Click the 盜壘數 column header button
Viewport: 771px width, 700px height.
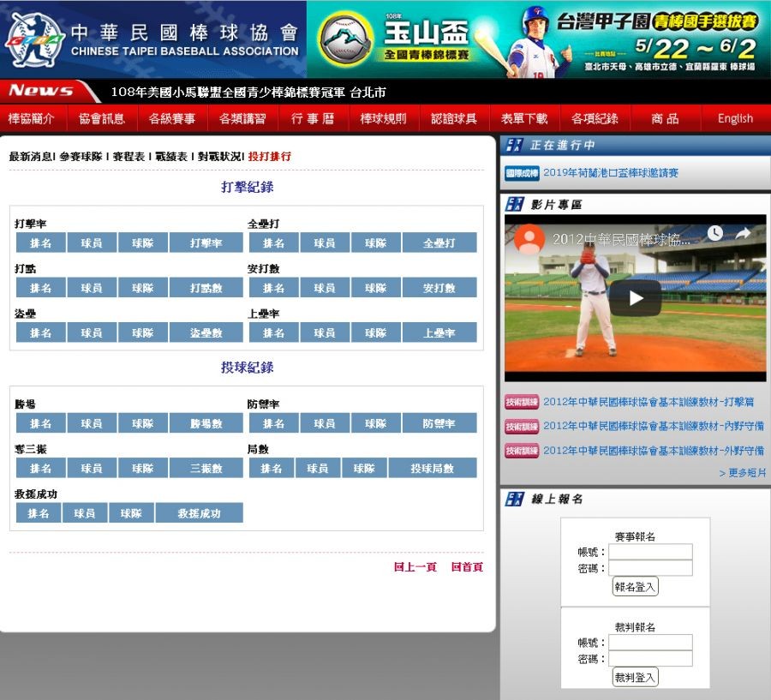coord(206,332)
